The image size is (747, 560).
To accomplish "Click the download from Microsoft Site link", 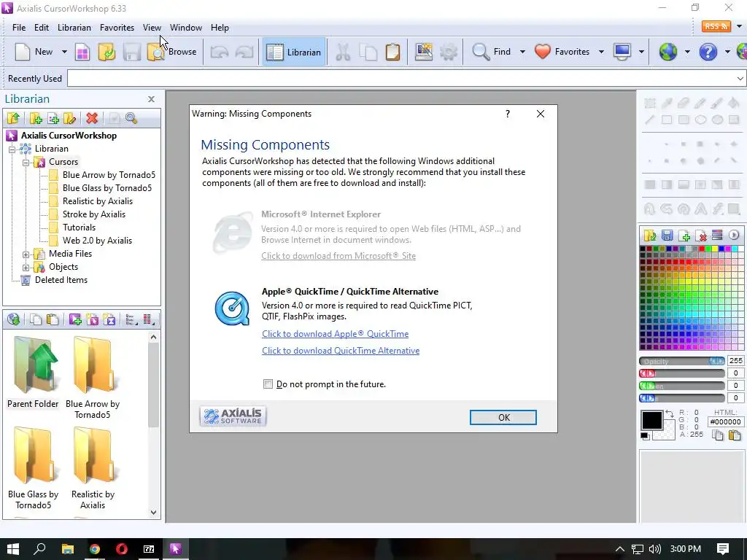I will (x=338, y=256).
